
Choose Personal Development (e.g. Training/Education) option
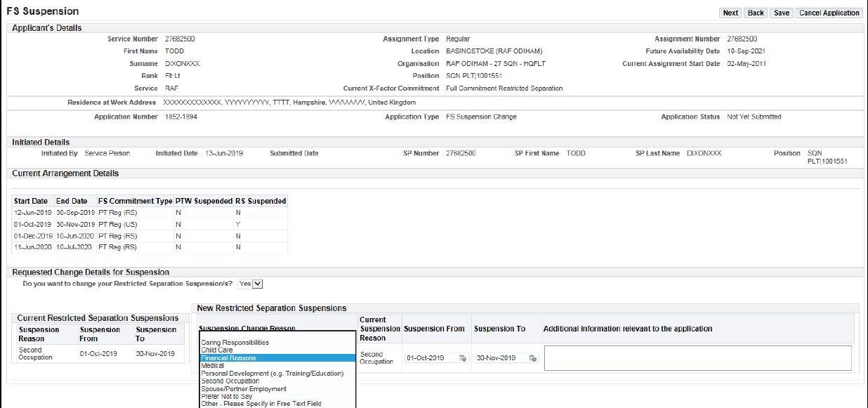point(261,373)
